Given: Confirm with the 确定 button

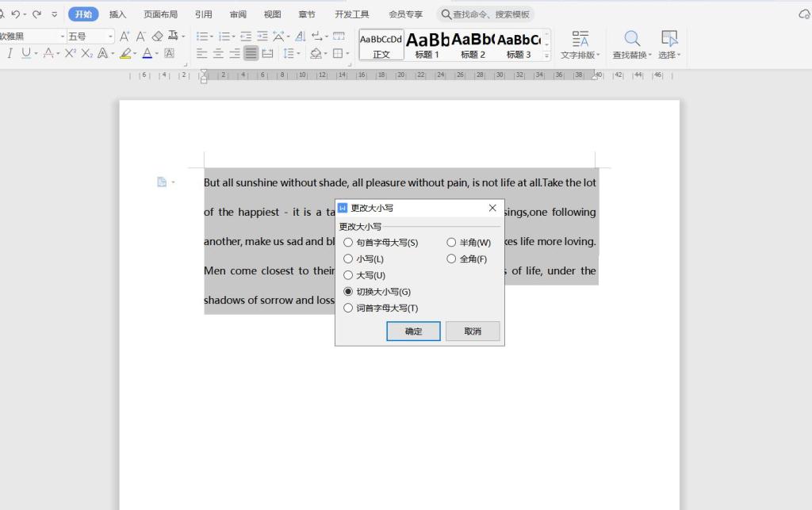Looking at the screenshot, I should [x=413, y=331].
